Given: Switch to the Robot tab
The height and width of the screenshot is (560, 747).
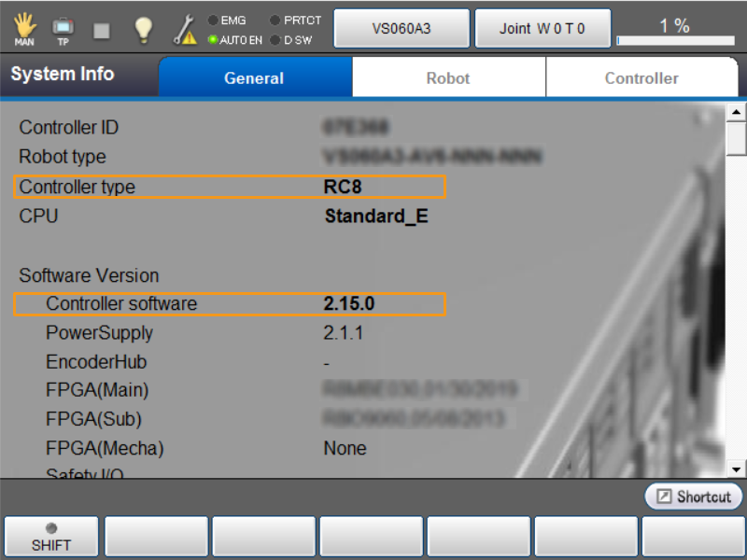Looking at the screenshot, I should pos(448,77).
